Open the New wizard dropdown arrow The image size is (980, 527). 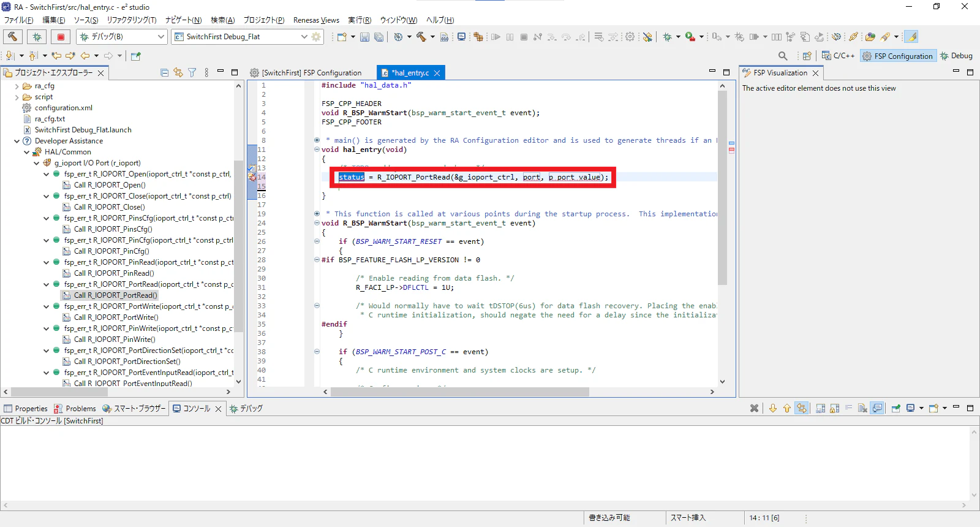click(x=353, y=37)
